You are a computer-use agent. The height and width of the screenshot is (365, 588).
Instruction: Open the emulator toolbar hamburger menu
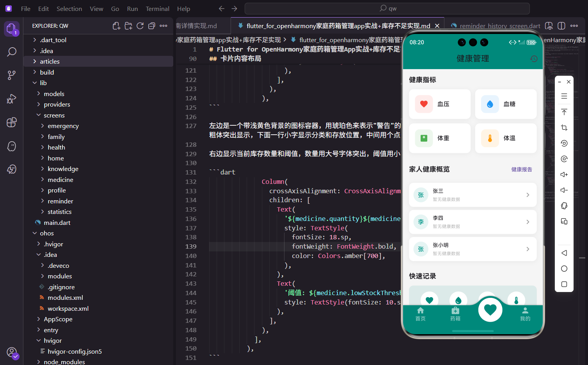[x=564, y=96]
